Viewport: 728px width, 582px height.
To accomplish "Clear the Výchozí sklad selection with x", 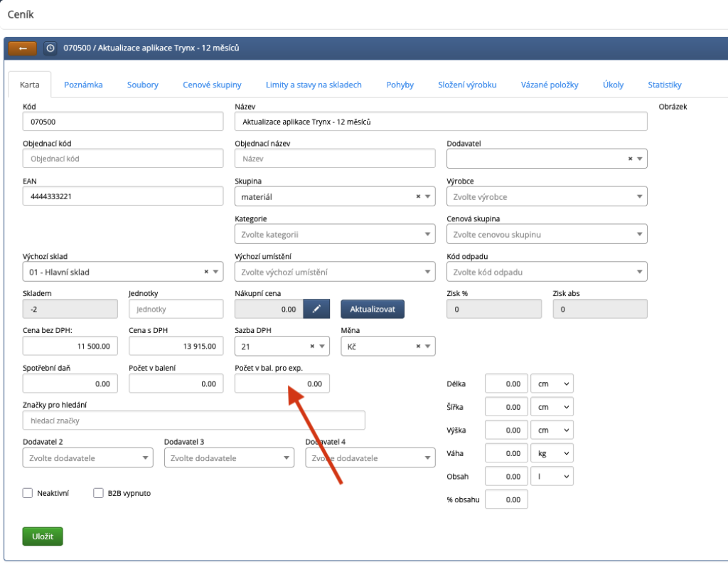I will [206, 272].
